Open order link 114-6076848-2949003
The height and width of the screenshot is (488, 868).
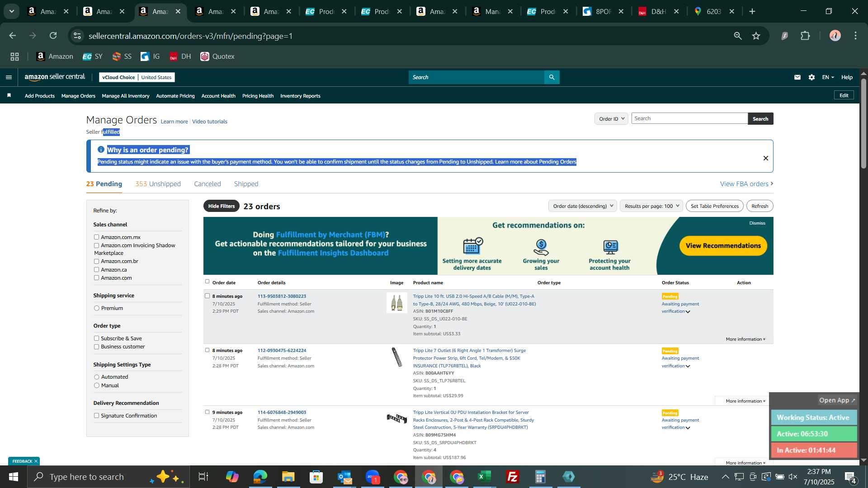[282, 412]
